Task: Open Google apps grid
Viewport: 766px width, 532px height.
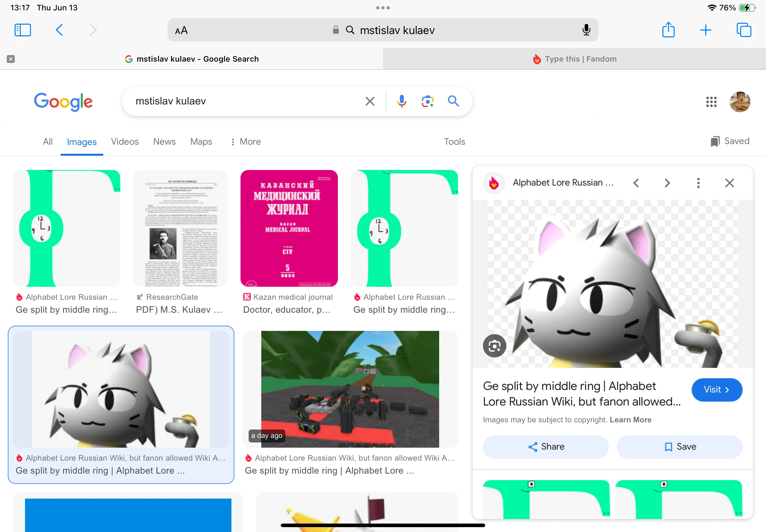Action: [711, 102]
